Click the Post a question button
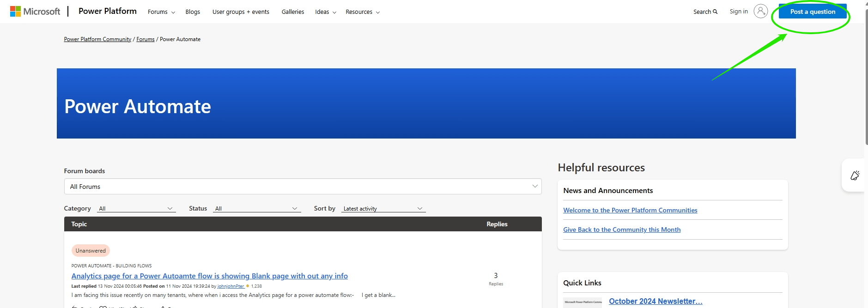Screen dimensions: 868x308 813,12
